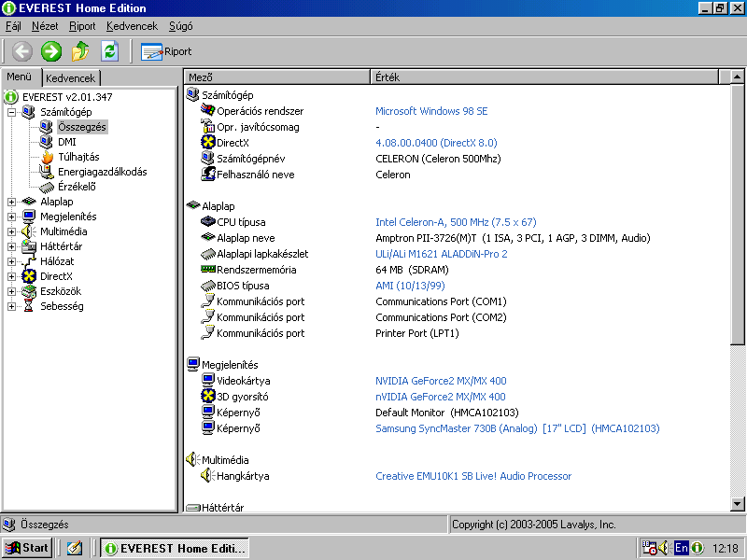Click the Operációs rendszer Windows flag icon
This screenshot has height=560, width=747.
point(207,110)
